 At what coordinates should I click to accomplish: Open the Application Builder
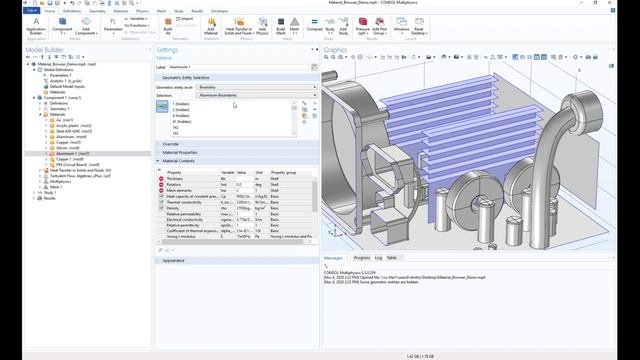point(36,25)
